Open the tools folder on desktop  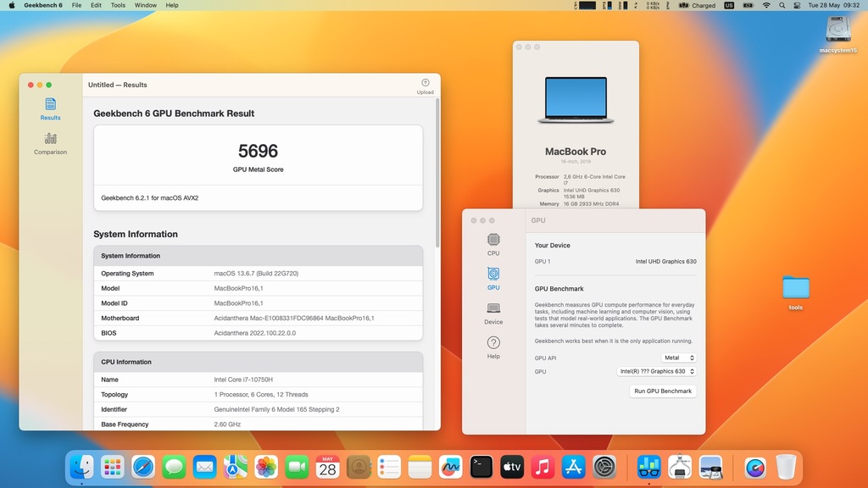pyautogui.click(x=795, y=292)
